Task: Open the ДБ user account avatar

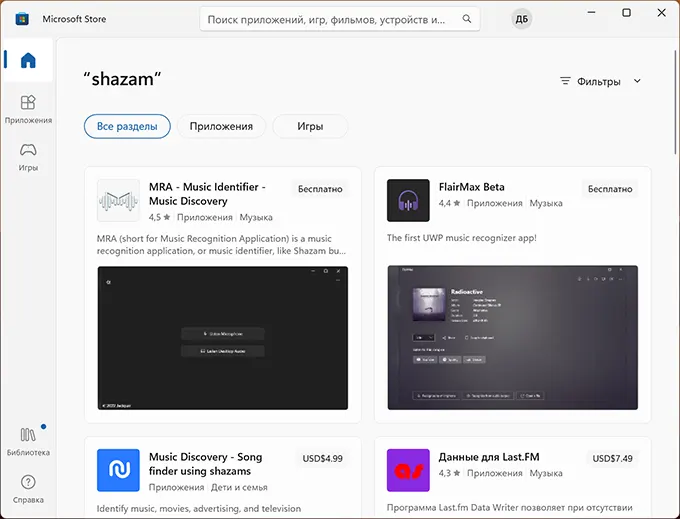Action: pyautogui.click(x=522, y=19)
